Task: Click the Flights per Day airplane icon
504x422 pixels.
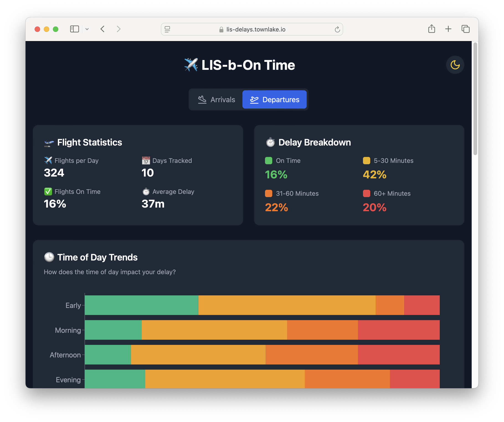Action: (48, 160)
